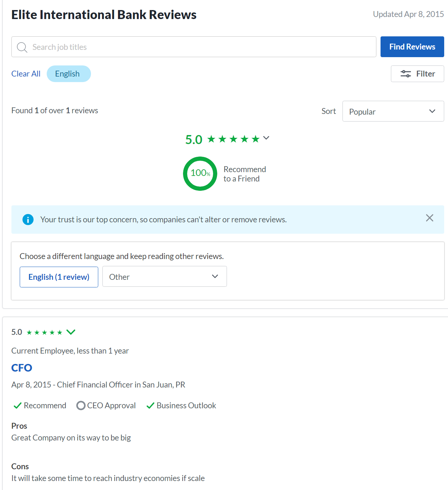Click the Recommend green checkmark icon
Image resolution: width=448 pixels, height=490 pixels.
point(17,406)
